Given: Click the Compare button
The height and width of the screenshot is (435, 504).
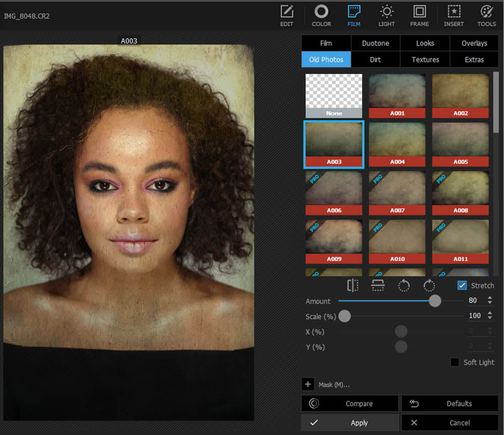Looking at the screenshot, I should [350, 403].
